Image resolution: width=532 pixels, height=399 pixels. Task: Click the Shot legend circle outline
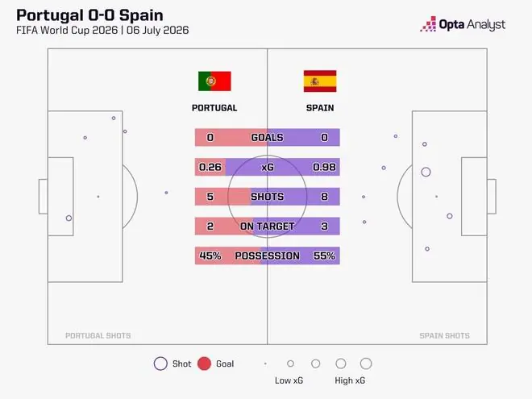(x=160, y=364)
